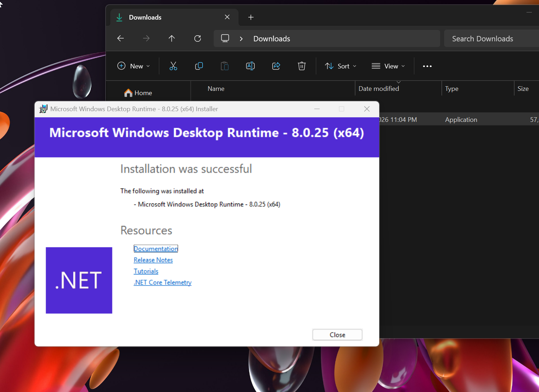Click the Delete trash can icon
Image resolution: width=539 pixels, height=392 pixels.
click(x=302, y=66)
